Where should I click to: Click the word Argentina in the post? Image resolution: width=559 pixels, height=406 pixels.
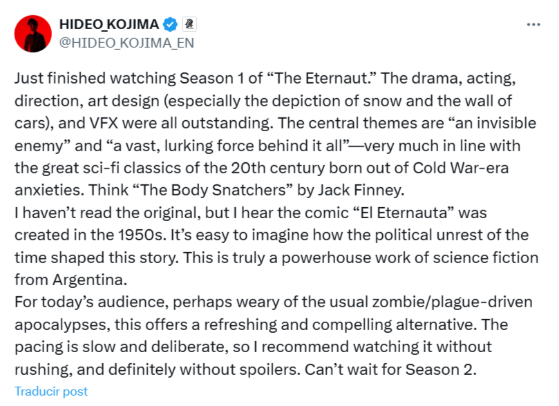pos(89,280)
